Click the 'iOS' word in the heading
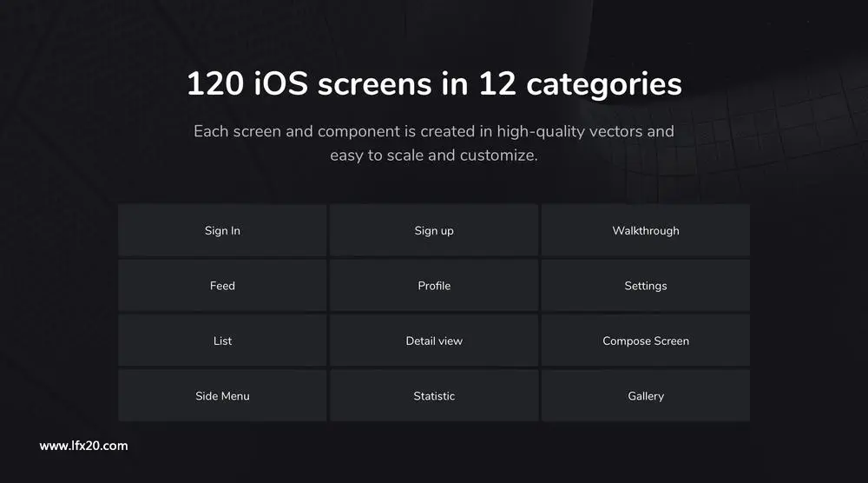Screen dimensions: 868x483 [x=280, y=83]
